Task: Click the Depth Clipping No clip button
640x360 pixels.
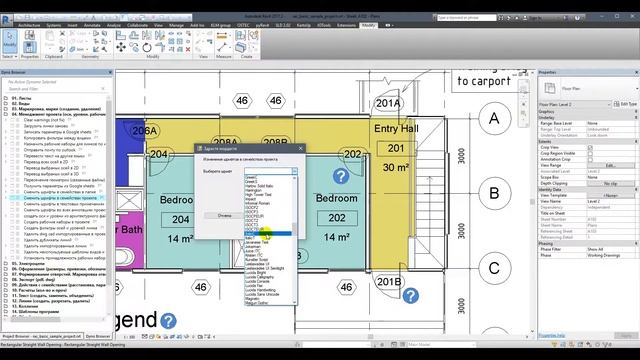Action: (x=611, y=183)
